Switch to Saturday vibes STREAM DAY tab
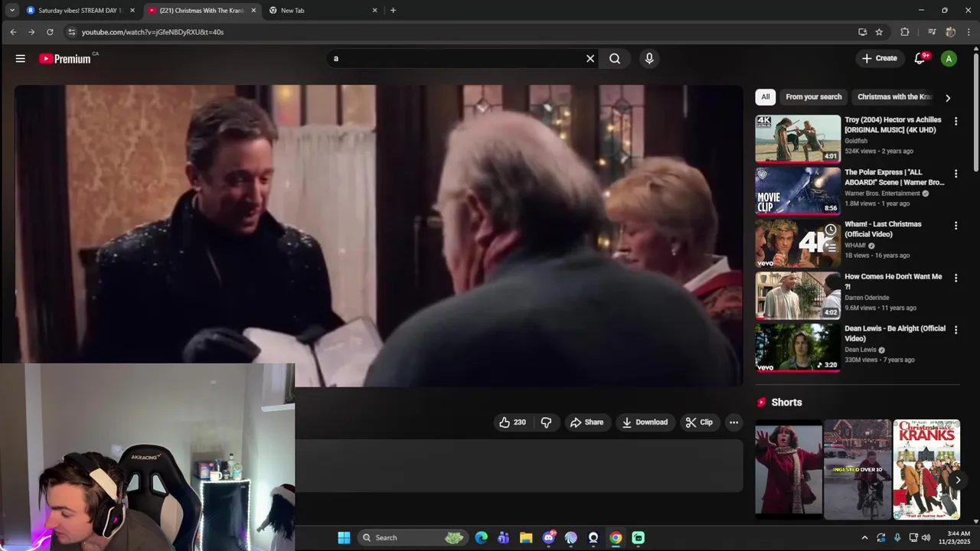The width and height of the screenshot is (980, 551). [80, 11]
